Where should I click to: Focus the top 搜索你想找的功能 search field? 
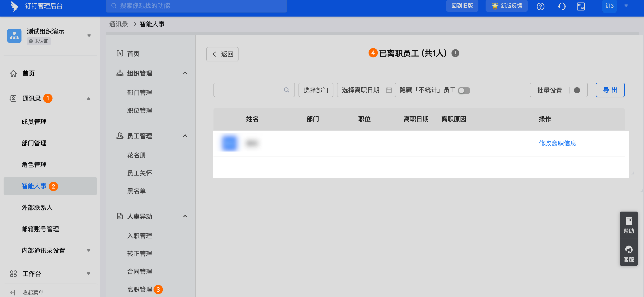pyautogui.click(x=196, y=6)
